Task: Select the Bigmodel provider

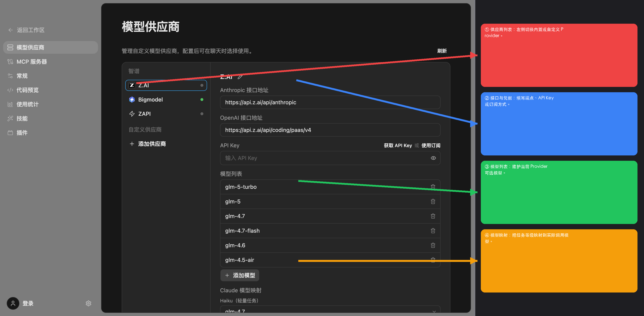Action: click(166, 100)
